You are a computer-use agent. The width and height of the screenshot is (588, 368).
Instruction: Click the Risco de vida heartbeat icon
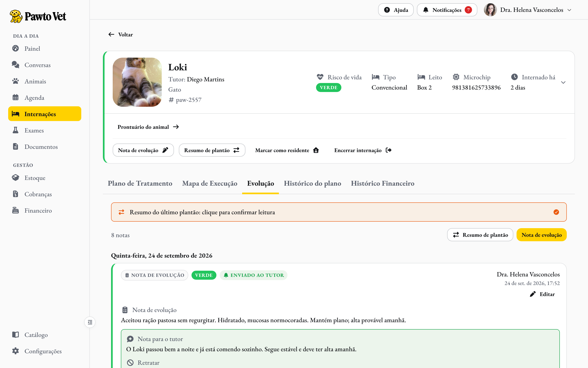click(x=320, y=77)
